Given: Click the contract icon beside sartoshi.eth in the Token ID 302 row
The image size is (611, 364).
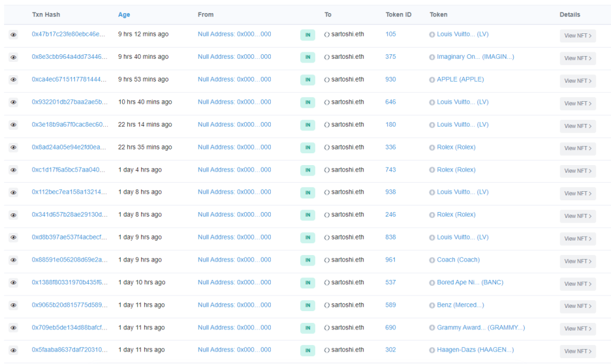Looking at the screenshot, I should tap(327, 350).
